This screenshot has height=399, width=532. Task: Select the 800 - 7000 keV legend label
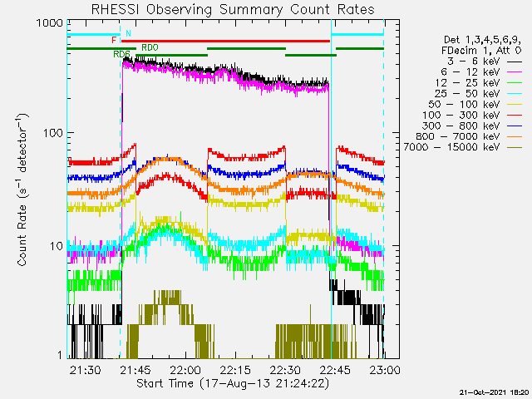(458, 136)
